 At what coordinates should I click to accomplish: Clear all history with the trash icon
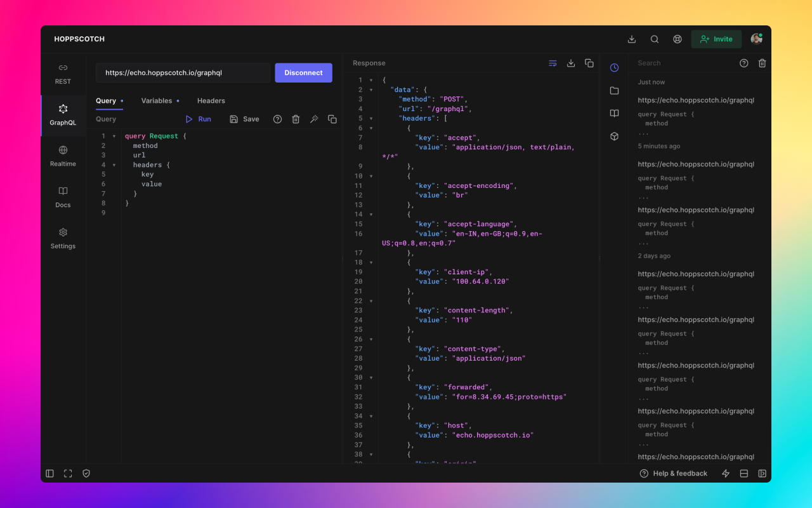pos(763,63)
